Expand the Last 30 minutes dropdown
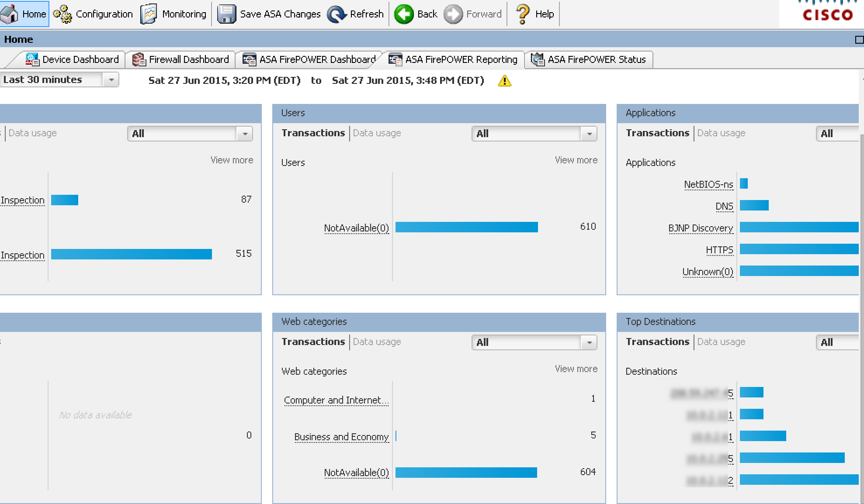 pyautogui.click(x=111, y=80)
